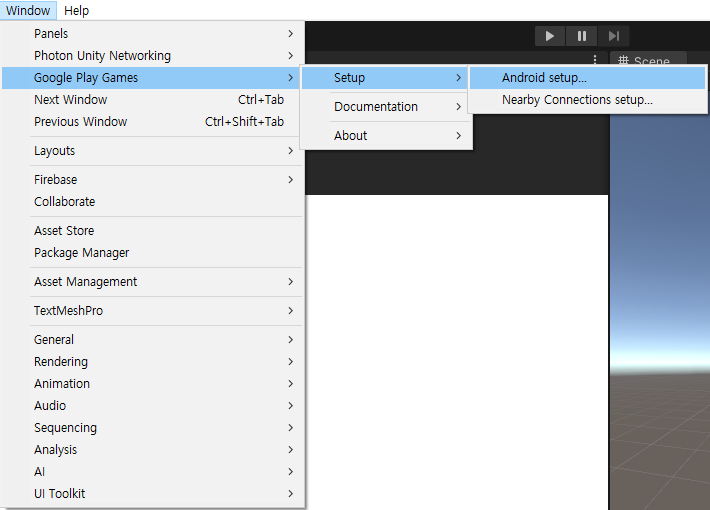The height and width of the screenshot is (510, 710).
Task: Expand the Animation submenu
Action: (153, 384)
